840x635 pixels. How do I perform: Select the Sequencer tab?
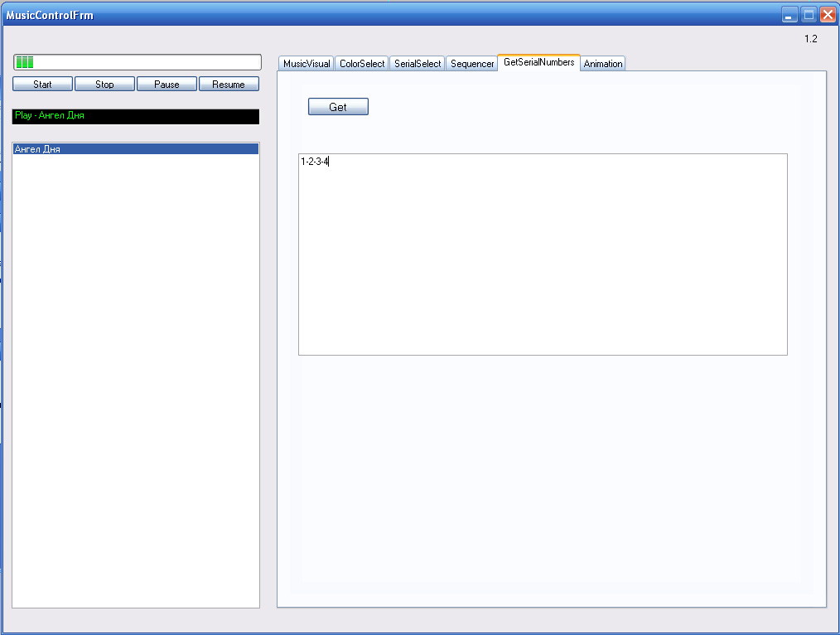click(x=472, y=64)
